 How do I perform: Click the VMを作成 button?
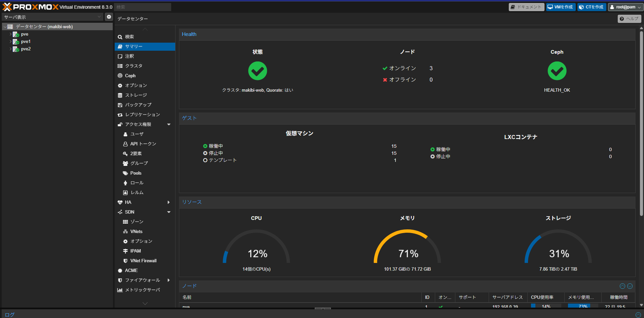click(560, 7)
